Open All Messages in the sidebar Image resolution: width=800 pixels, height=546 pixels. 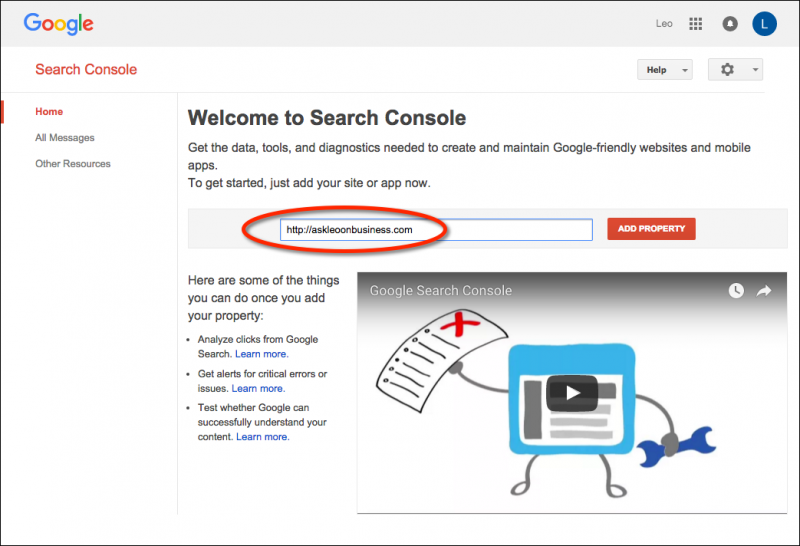point(65,138)
